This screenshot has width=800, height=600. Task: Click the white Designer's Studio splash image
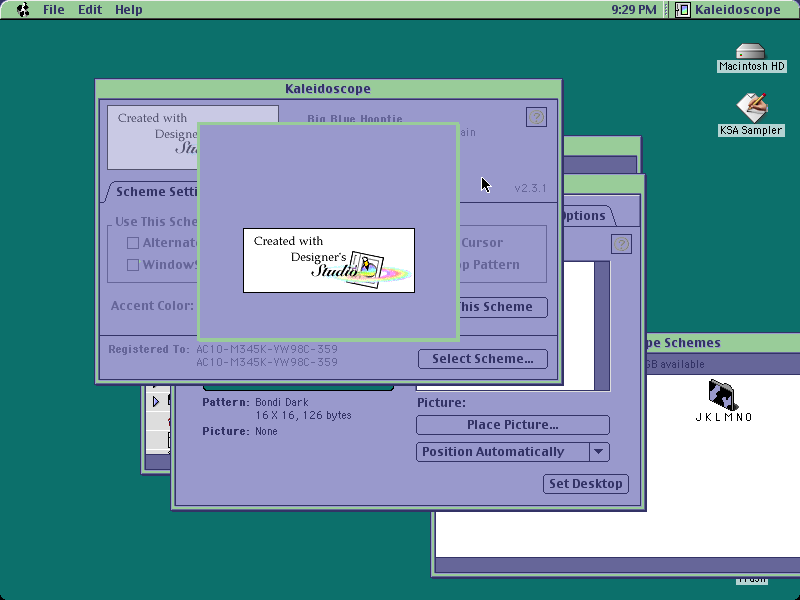[329, 260]
